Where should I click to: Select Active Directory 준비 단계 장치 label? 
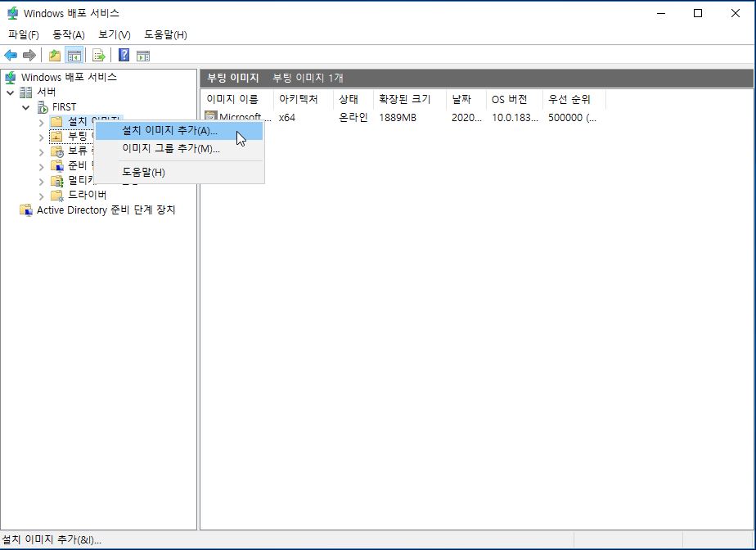106,210
